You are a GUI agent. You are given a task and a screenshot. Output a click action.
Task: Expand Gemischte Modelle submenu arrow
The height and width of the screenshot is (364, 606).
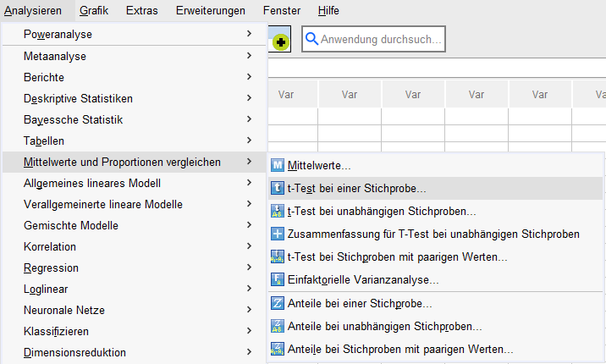pos(250,225)
